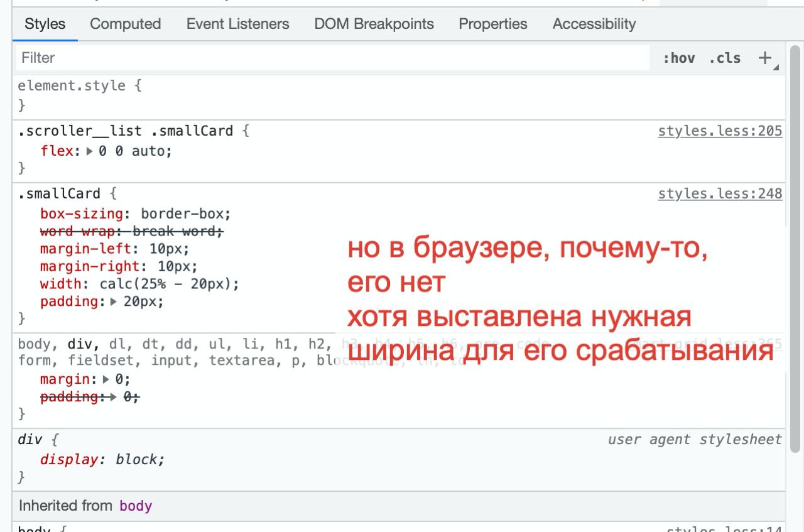This screenshot has height=532, width=804.
Task: Toggle the .cls element classes button
Action: (725, 58)
